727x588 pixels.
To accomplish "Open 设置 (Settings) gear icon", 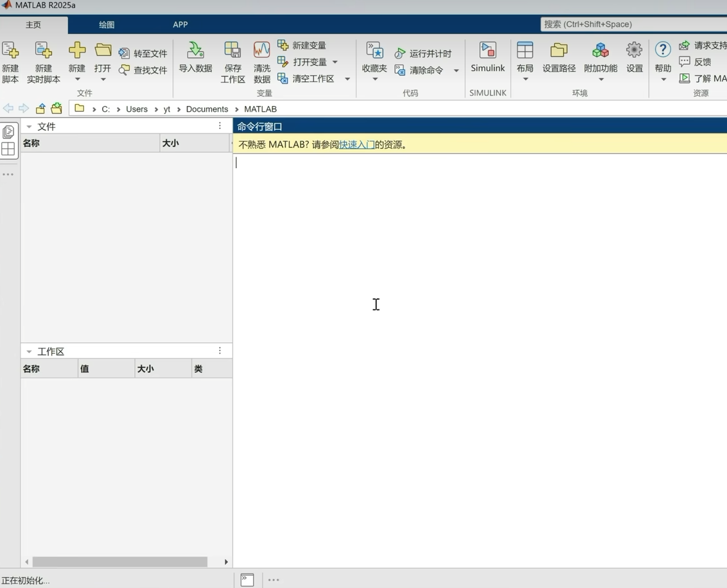I will (635, 50).
